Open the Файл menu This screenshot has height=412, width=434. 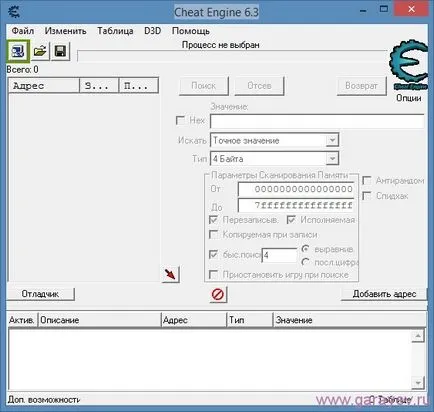click(23, 31)
